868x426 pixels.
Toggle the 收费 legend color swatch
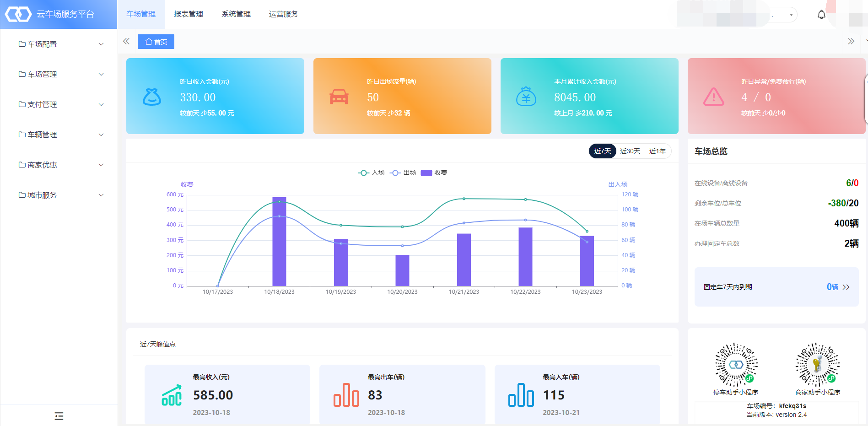pos(426,173)
